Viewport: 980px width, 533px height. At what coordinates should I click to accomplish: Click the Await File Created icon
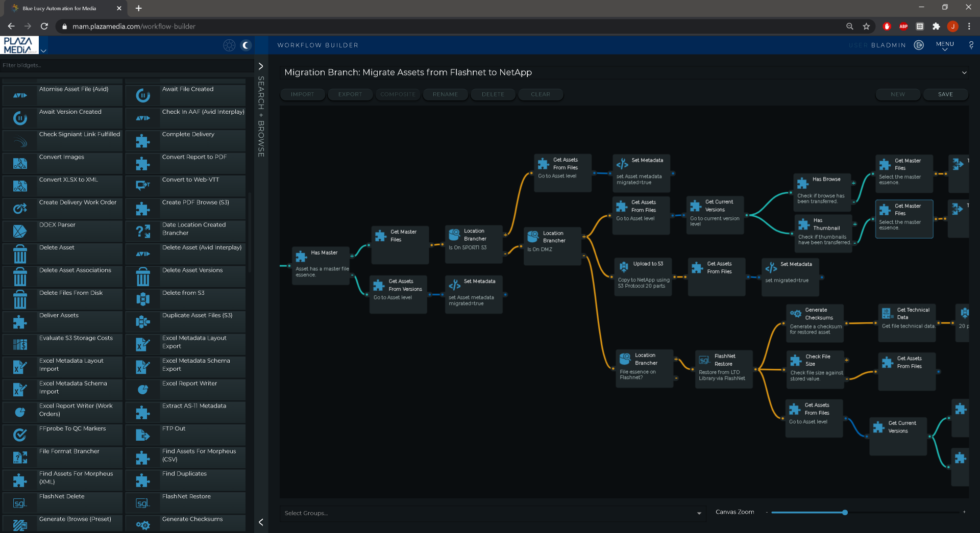pyautogui.click(x=143, y=95)
